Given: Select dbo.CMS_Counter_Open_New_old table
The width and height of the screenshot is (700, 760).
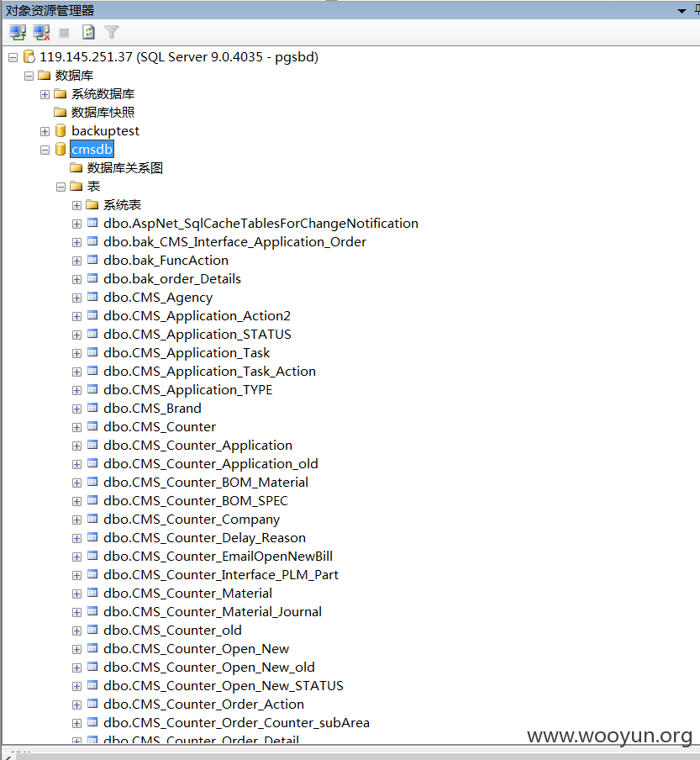Looking at the screenshot, I should [208, 668].
